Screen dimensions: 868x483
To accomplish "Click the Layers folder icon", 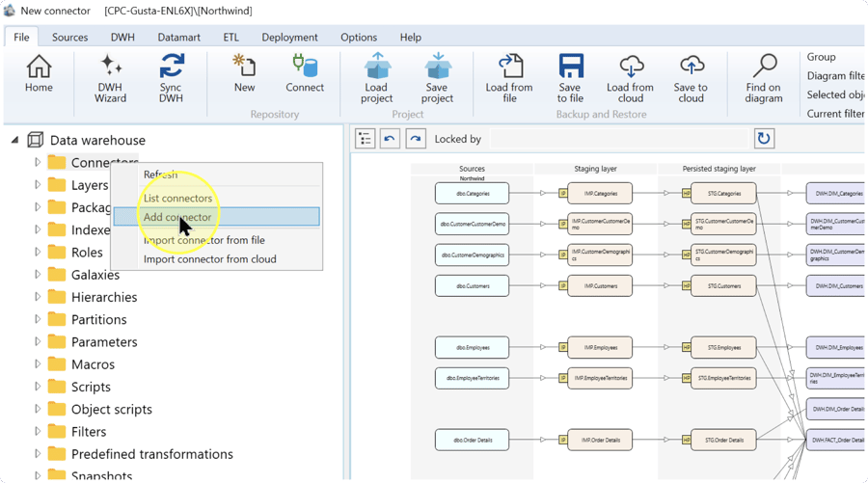I will tap(57, 184).
